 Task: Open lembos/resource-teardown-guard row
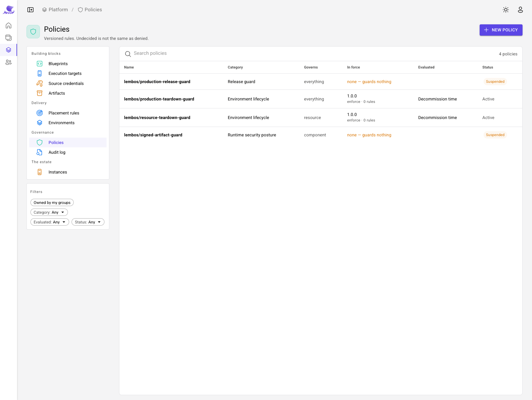pos(321,118)
